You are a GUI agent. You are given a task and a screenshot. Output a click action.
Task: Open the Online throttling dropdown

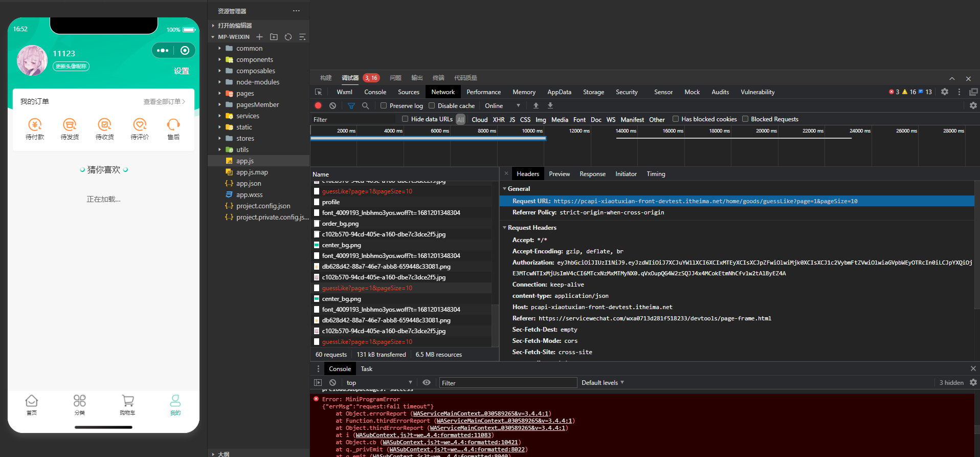(502, 106)
